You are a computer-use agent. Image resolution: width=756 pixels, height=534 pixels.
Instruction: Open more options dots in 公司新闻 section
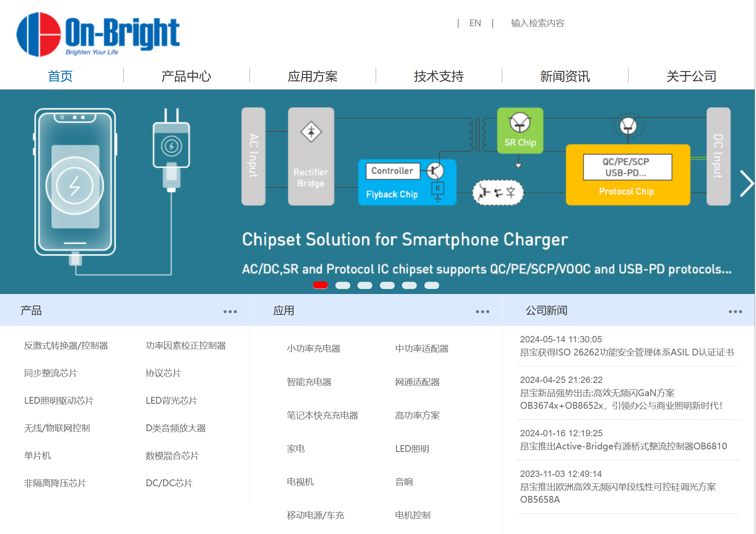[x=735, y=311]
